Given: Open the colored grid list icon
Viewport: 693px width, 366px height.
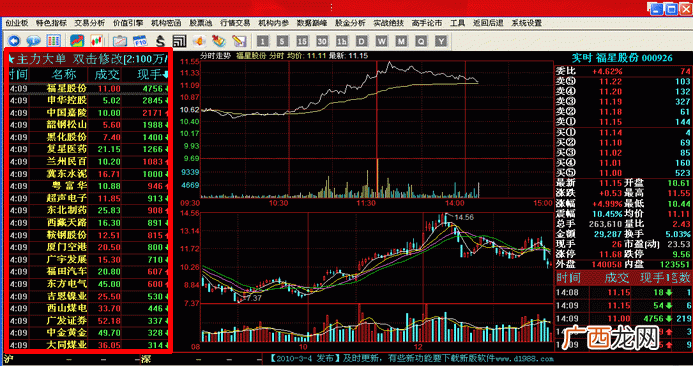Looking at the screenshot, I should click(53, 41).
